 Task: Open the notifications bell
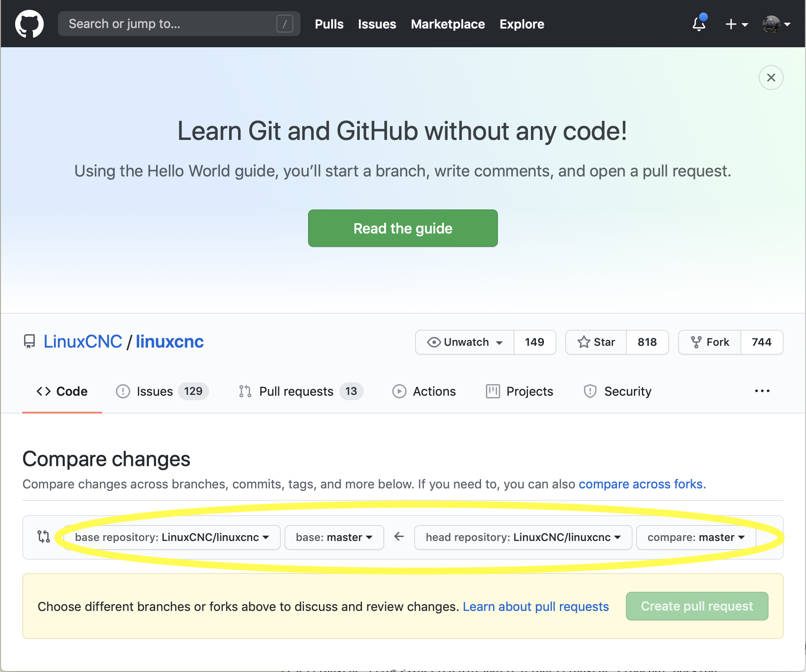(699, 24)
